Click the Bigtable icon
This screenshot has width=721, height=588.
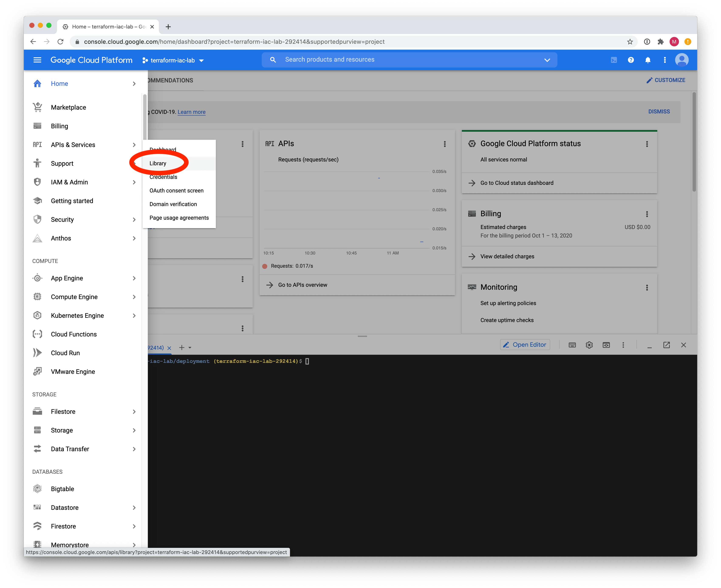click(37, 488)
